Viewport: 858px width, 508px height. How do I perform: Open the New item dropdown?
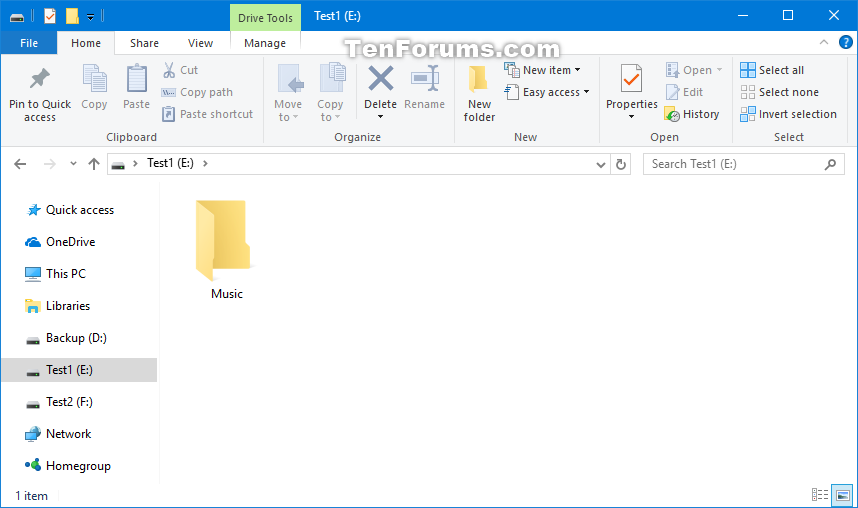[542, 70]
